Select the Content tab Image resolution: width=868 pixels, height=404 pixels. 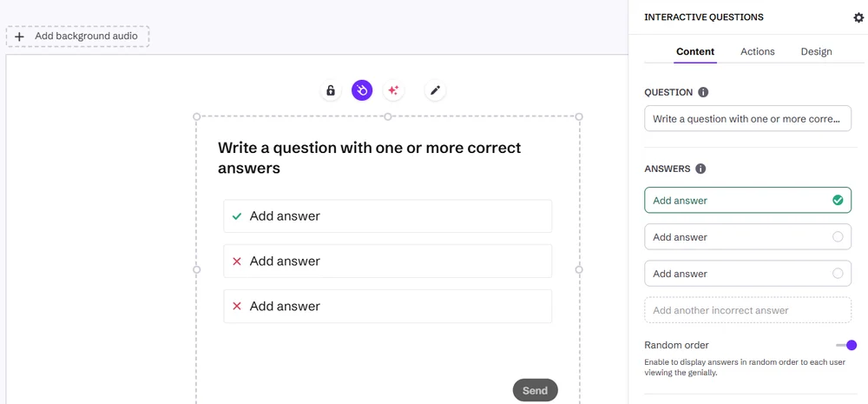coord(695,51)
